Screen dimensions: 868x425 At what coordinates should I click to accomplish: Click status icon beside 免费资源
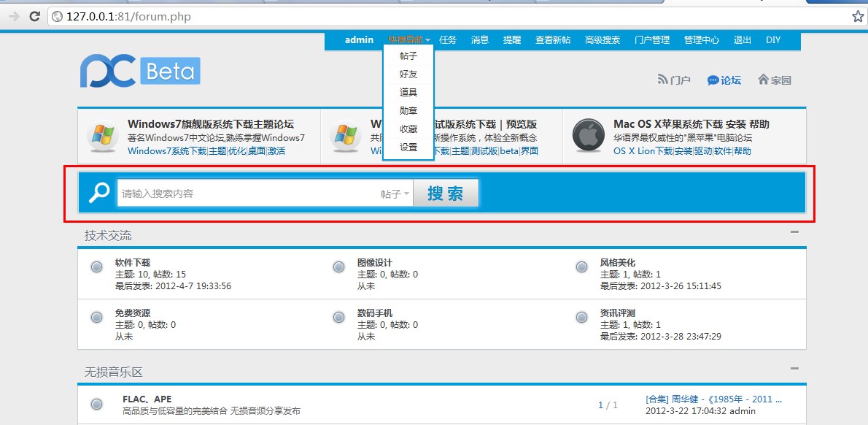pyautogui.click(x=96, y=318)
